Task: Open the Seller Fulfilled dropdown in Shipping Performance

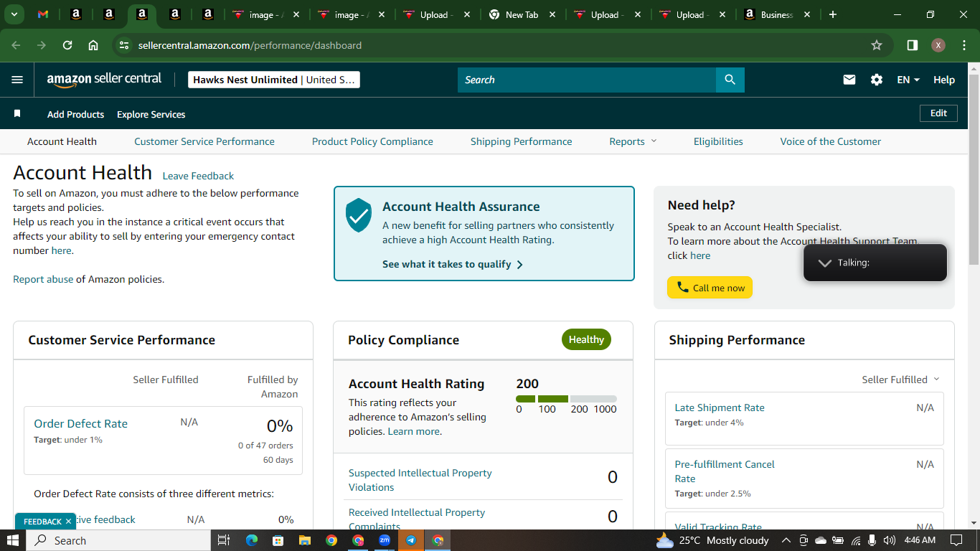Action: pyautogui.click(x=900, y=380)
